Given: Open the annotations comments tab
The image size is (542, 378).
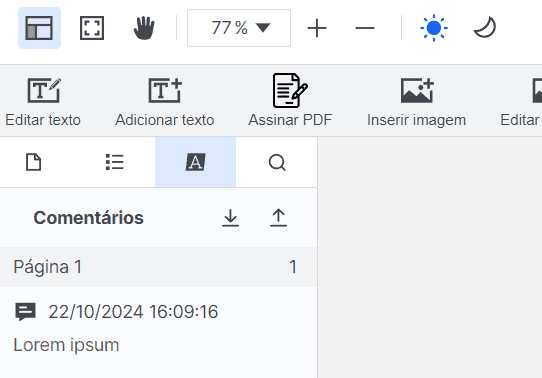Looking at the screenshot, I should click(x=196, y=162).
